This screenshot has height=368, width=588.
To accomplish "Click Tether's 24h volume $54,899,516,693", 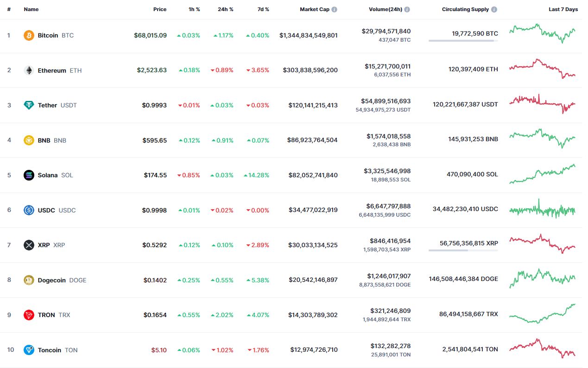I will (386, 101).
